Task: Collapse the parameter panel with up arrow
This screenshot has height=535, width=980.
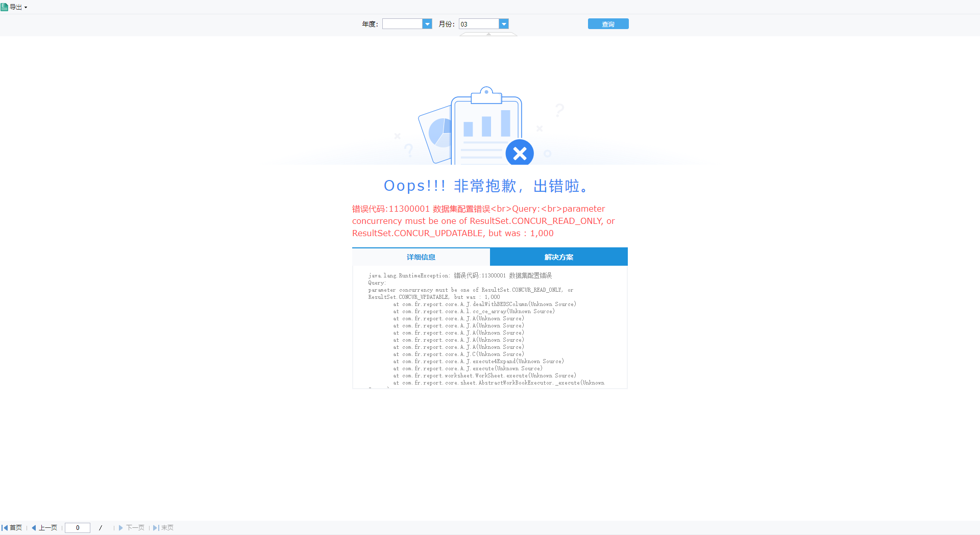Action: (488, 34)
